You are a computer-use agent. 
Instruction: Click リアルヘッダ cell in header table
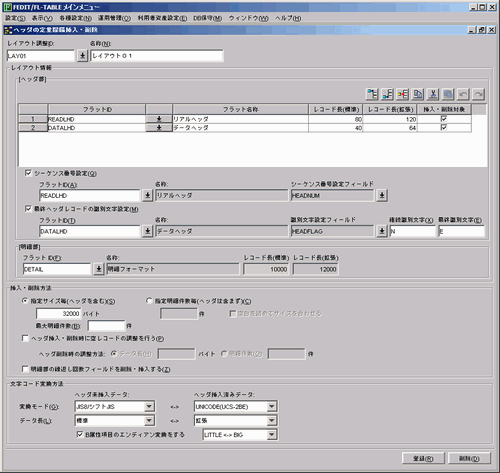(240, 119)
